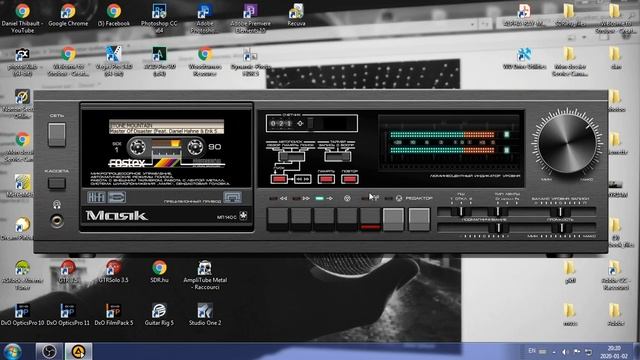Open the Guitar Rig 5 shortcut
640x360 pixels.
pos(159,314)
